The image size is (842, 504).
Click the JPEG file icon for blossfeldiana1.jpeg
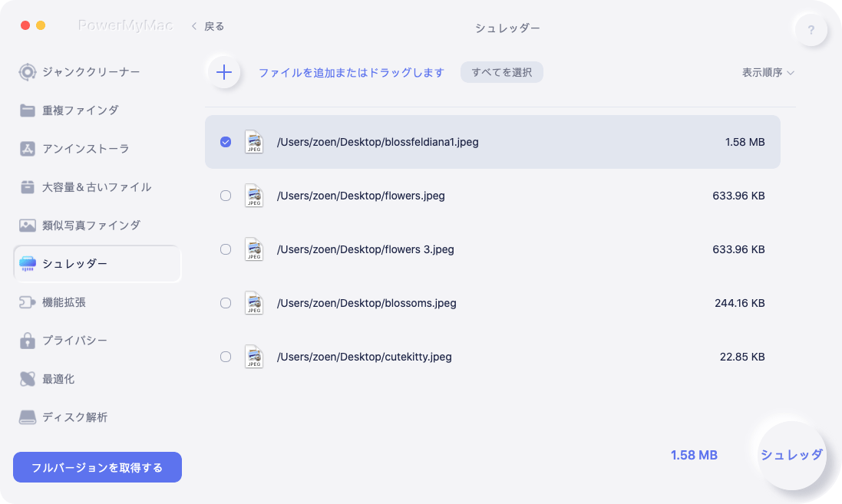[x=254, y=142]
